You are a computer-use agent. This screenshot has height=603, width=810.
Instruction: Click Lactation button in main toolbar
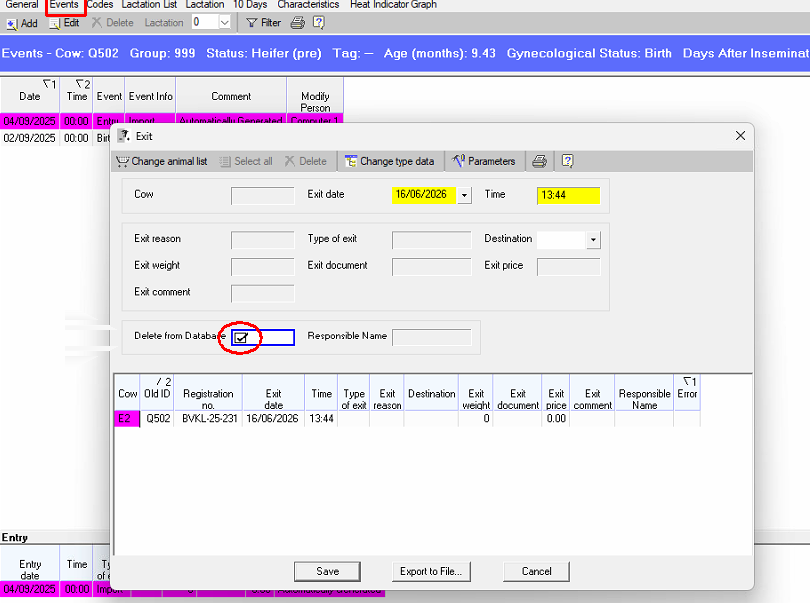(164, 23)
